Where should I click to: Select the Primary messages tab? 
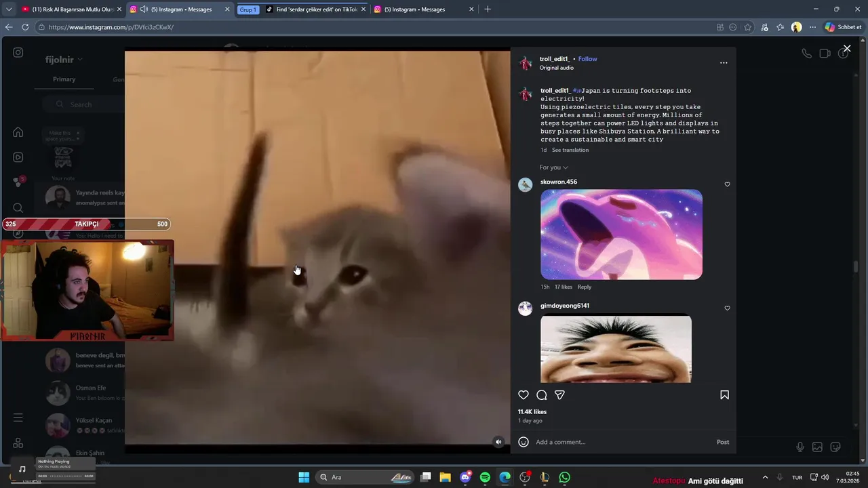click(64, 79)
